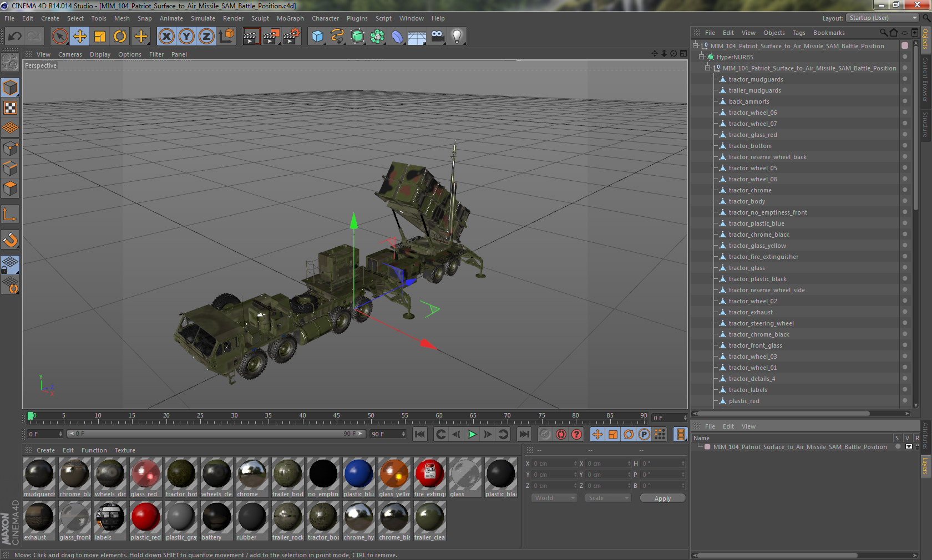Toggle scale keyframe recording
The image size is (932, 560).
613,434
